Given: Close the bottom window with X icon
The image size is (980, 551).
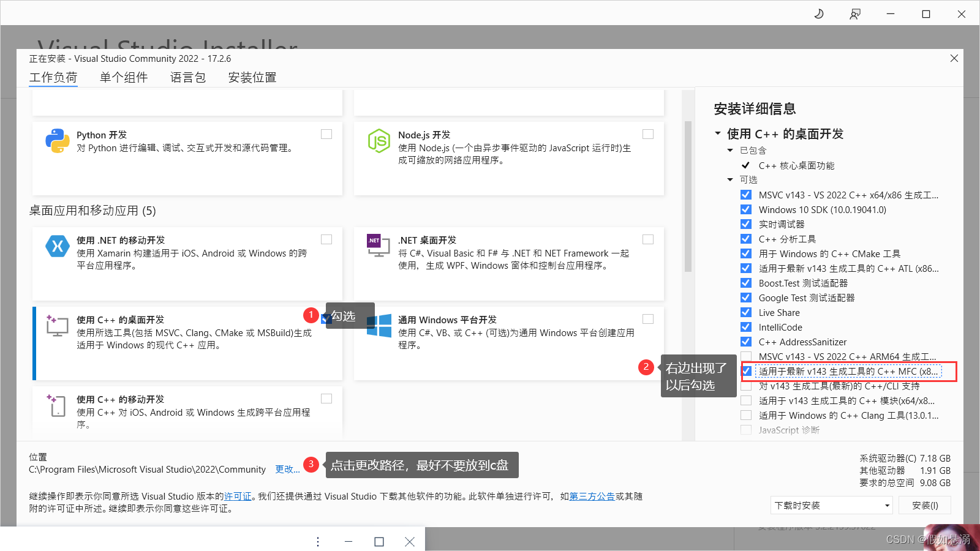Looking at the screenshot, I should coord(410,542).
